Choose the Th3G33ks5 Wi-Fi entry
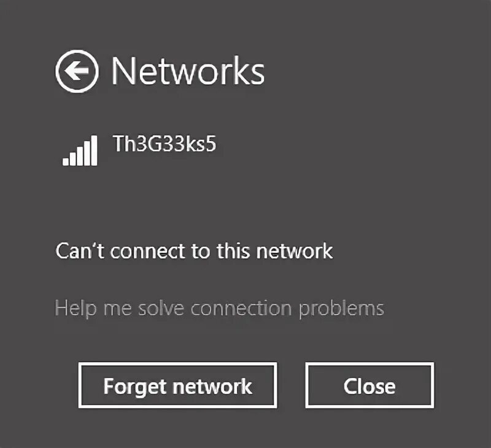The image size is (491, 448). [x=164, y=144]
